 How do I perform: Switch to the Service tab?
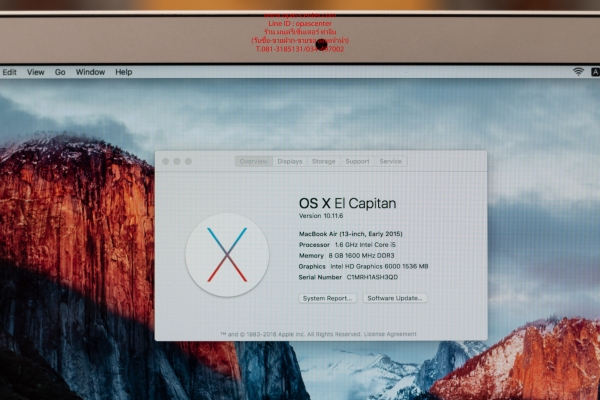390,162
